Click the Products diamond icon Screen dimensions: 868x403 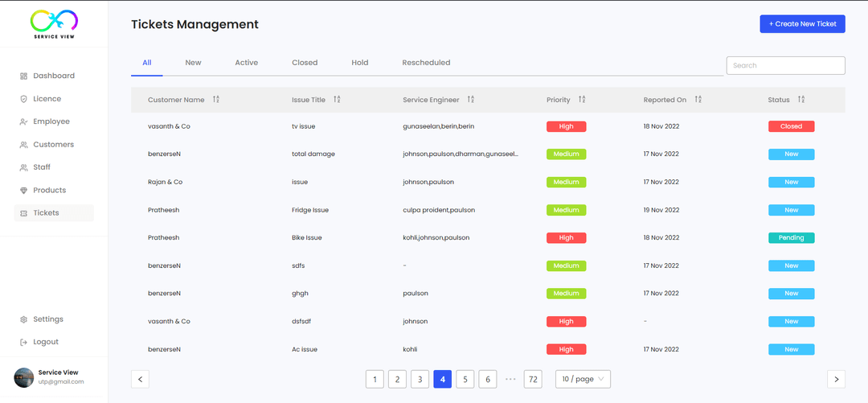(23, 191)
